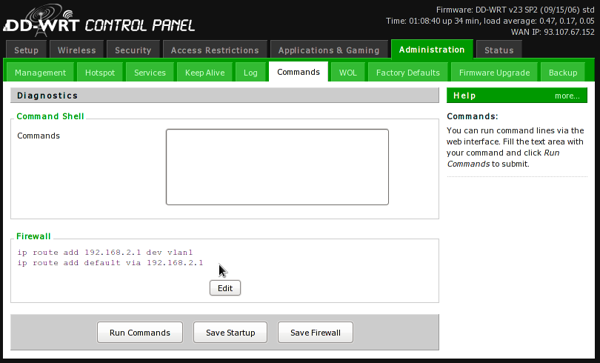600x363 pixels.
Task: Open the Help more... link
Action: pyautogui.click(x=567, y=96)
